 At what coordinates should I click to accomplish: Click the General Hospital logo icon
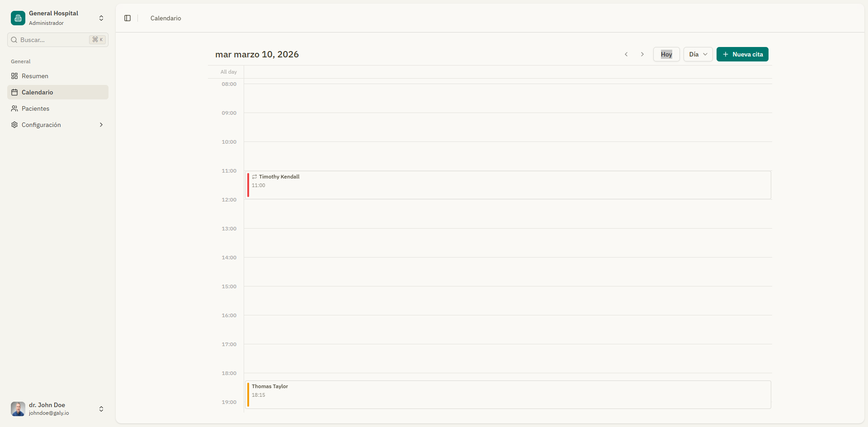point(17,18)
